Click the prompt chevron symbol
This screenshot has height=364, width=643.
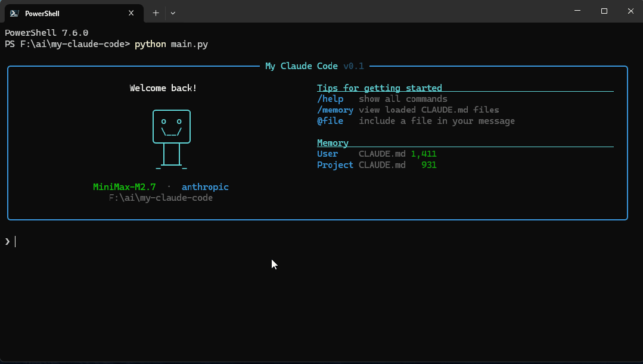coord(8,241)
